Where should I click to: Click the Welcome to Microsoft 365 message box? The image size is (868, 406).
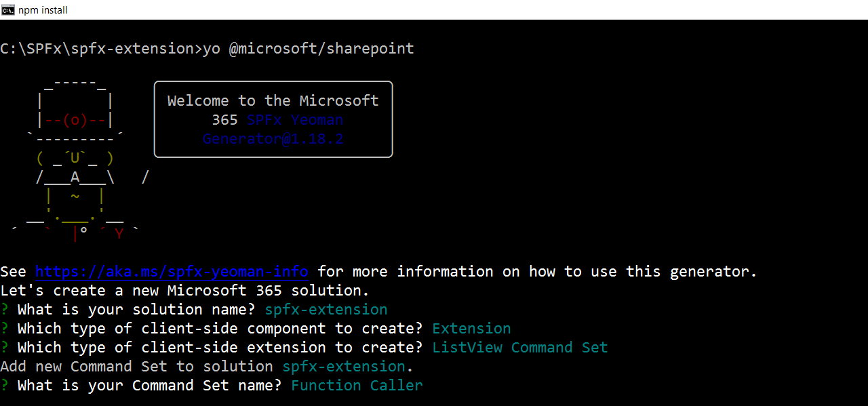[273, 119]
